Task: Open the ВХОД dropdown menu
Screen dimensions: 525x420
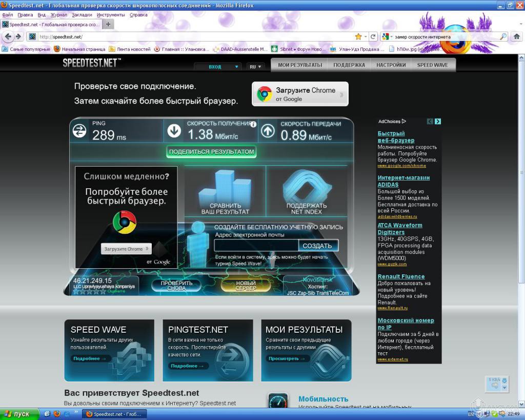Action: tap(217, 67)
